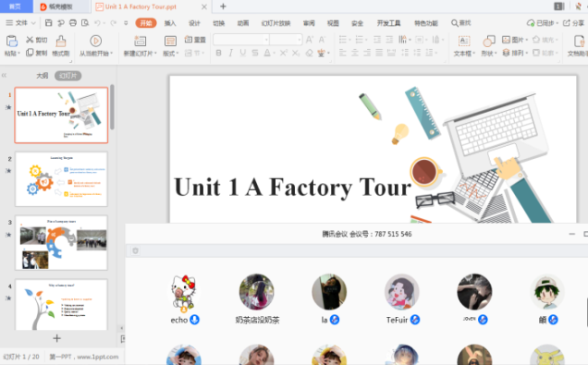Image resolution: width=588 pixels, height=365 pixels.
Task: Toggle Underline formatting
Action: pos(242,53)
